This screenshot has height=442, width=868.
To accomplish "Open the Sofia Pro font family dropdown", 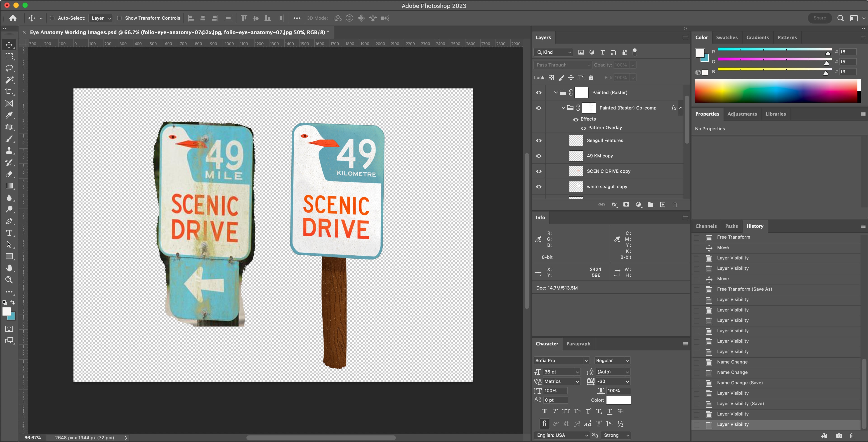I will (586, 361).
